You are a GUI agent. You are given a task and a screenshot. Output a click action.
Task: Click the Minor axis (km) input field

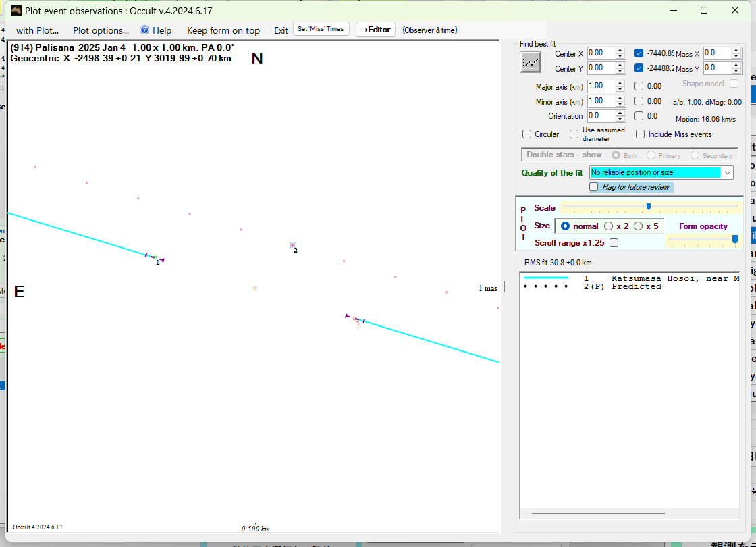(600, 101)
